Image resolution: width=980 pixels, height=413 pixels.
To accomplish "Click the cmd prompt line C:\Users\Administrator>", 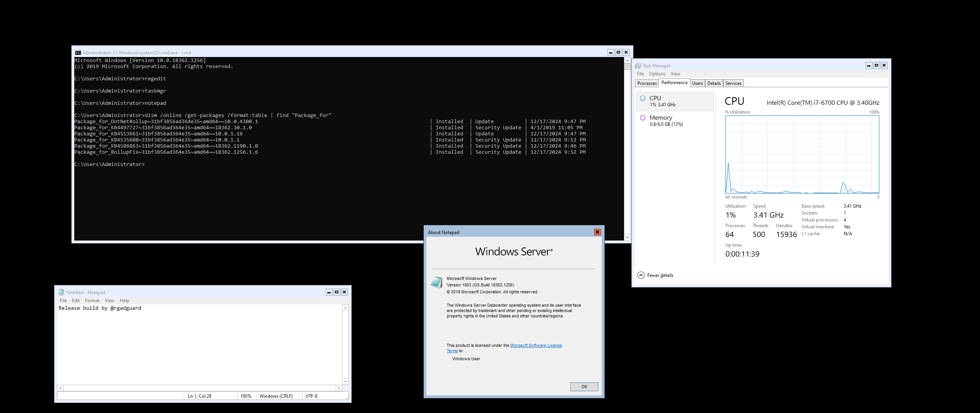I will (x=109, y=164).
